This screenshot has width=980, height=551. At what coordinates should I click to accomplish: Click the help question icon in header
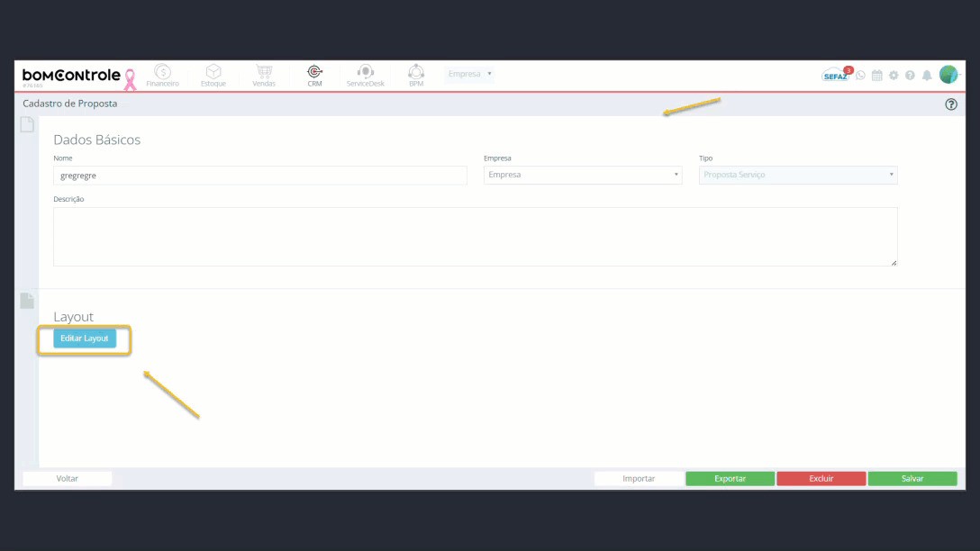[x=910, y=75]
